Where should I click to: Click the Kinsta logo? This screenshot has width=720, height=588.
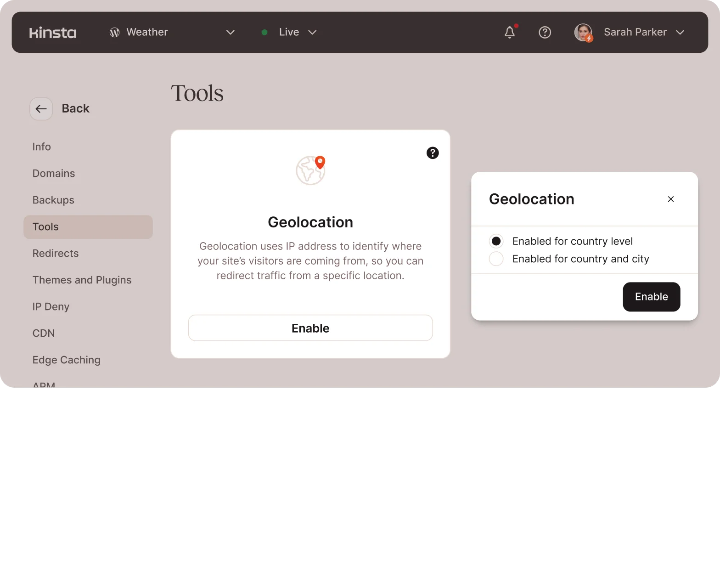click(x=53, y=33)
